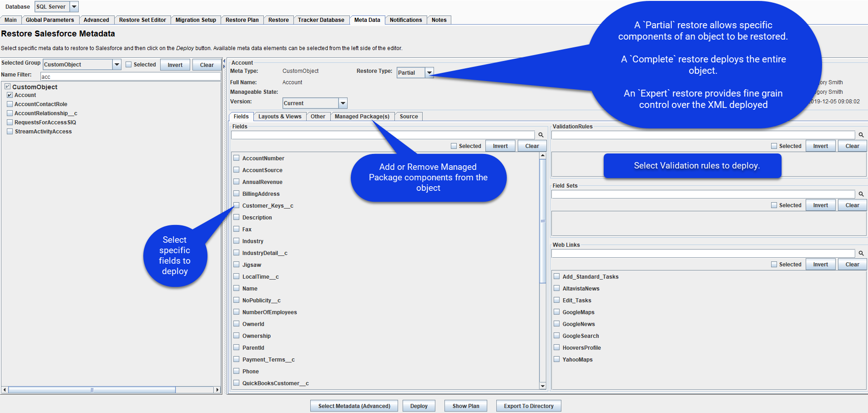868x413 pixels.
Task: Open the Advanced tab
Action: (96, 20)
